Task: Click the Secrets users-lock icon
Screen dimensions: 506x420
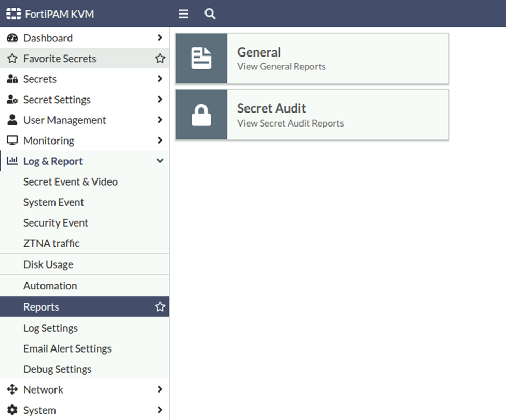Action: click(x=12, y=79)
